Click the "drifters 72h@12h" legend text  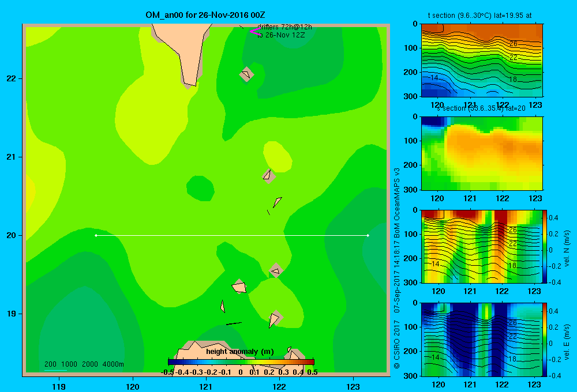pos(284,27)
